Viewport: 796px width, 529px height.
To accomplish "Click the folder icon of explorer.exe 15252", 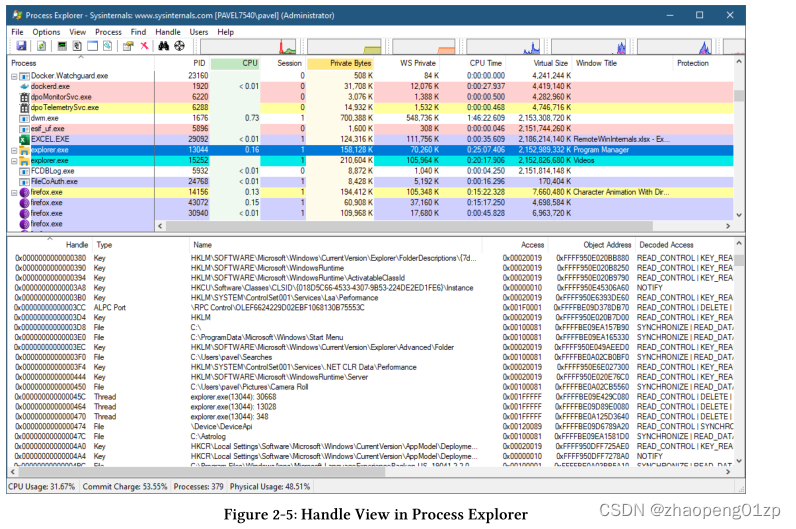I will [24, 161].
